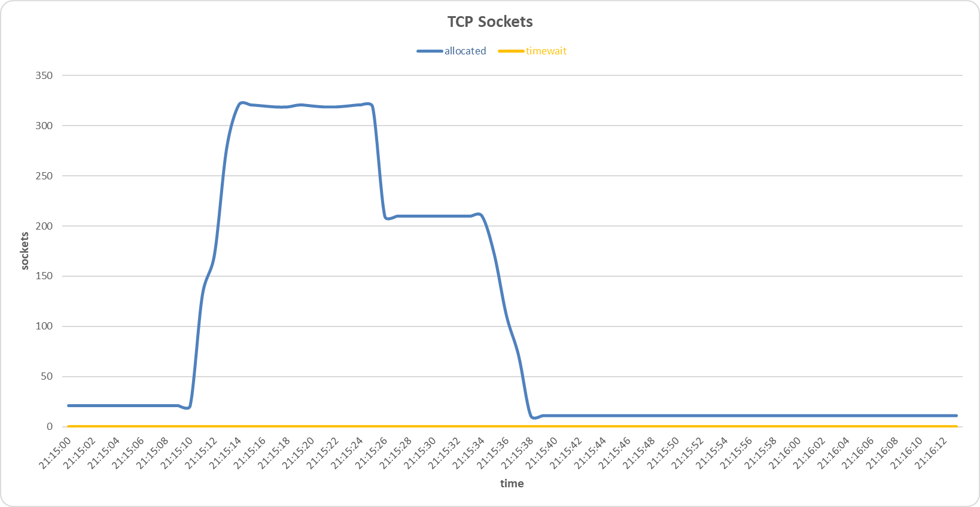Select the 'sockets' vertical axis title
The width and height of the screenshot is (980, 507).
[25, 251]
